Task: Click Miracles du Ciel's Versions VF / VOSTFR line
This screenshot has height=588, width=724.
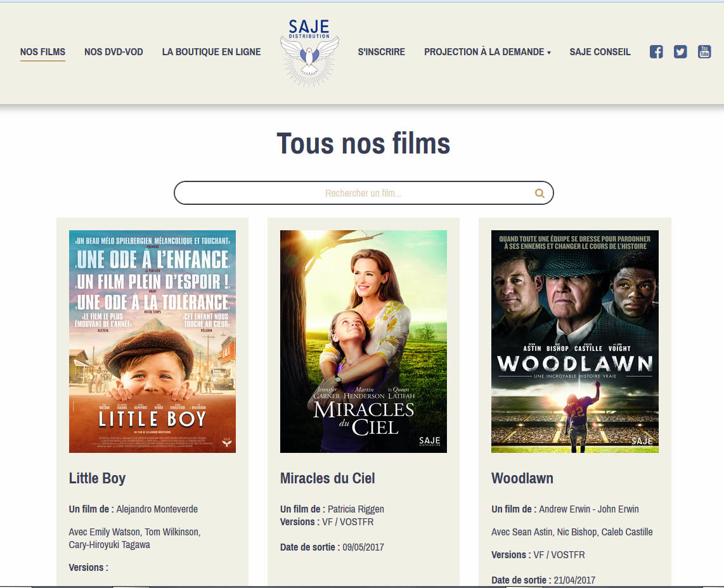Action: (x=327, y=522)
